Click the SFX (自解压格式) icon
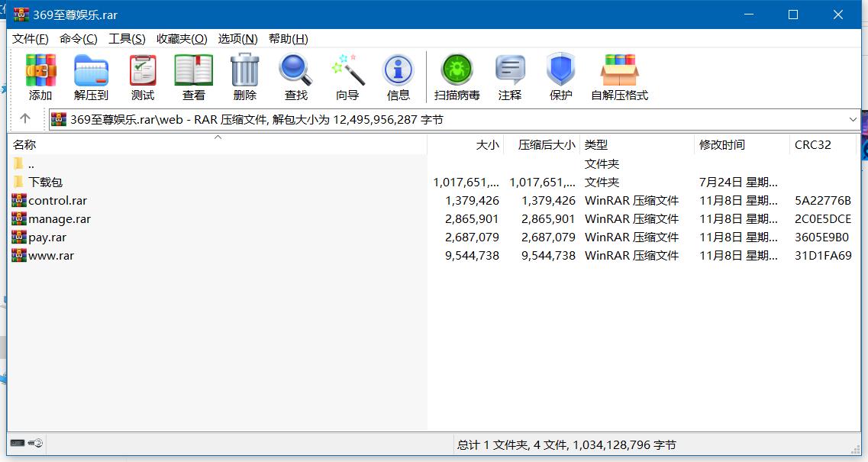Image resolution: width=868 pixels, height=462 pixels. (x=619, y=77)
